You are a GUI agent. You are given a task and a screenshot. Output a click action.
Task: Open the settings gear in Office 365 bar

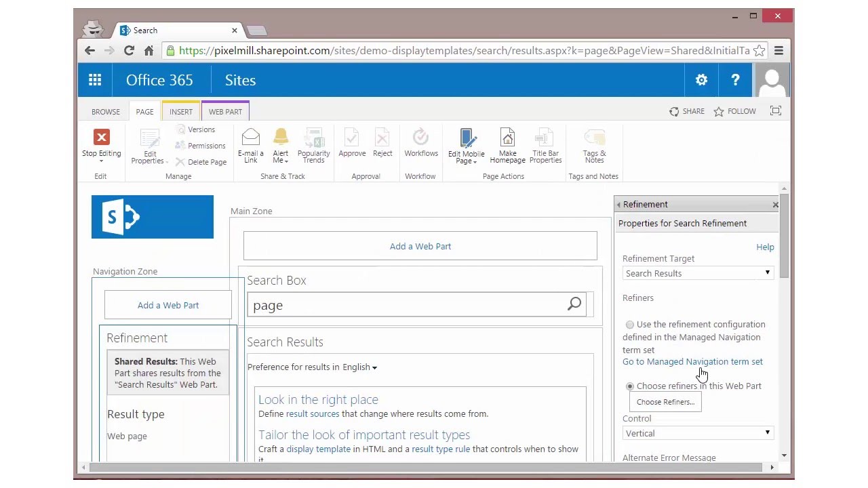coord(701,80)
